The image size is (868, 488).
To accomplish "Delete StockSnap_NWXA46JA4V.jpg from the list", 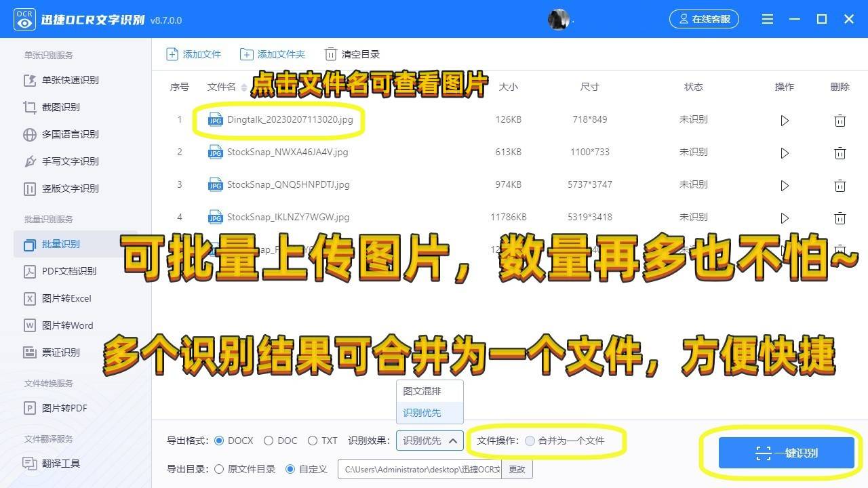I will tap(840, 153).
